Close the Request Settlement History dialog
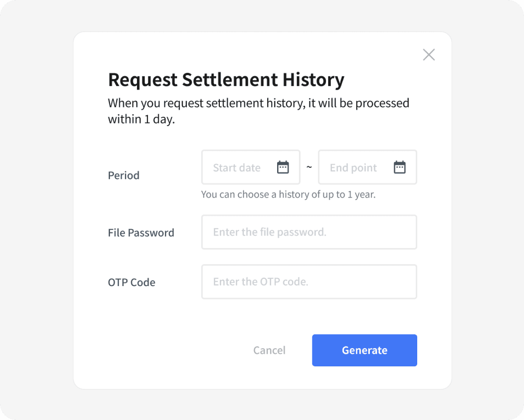This screenshot has width=524, height=420. (x=429, y=55)
